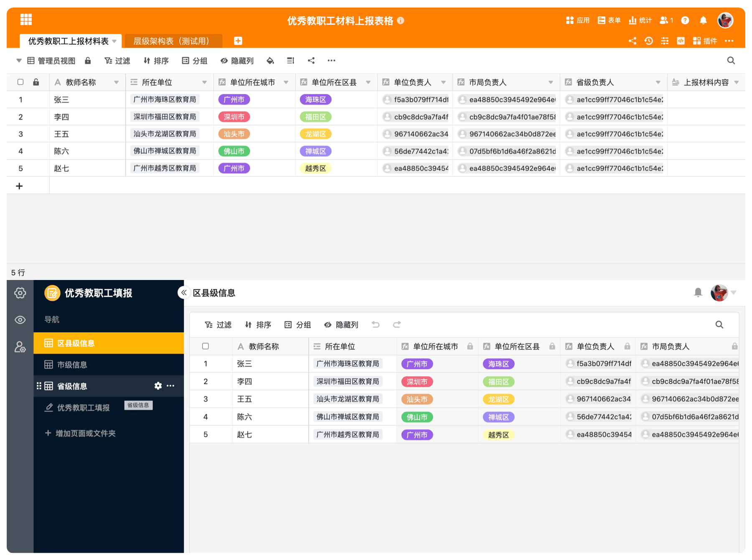Click the search icon in upper table toolbar

click(731, 61)
